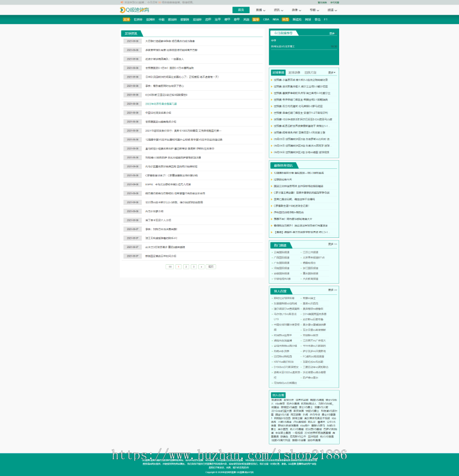Screen dimensions: 459x476
Task: Open the 首页 home button
Action: point(241,10)
